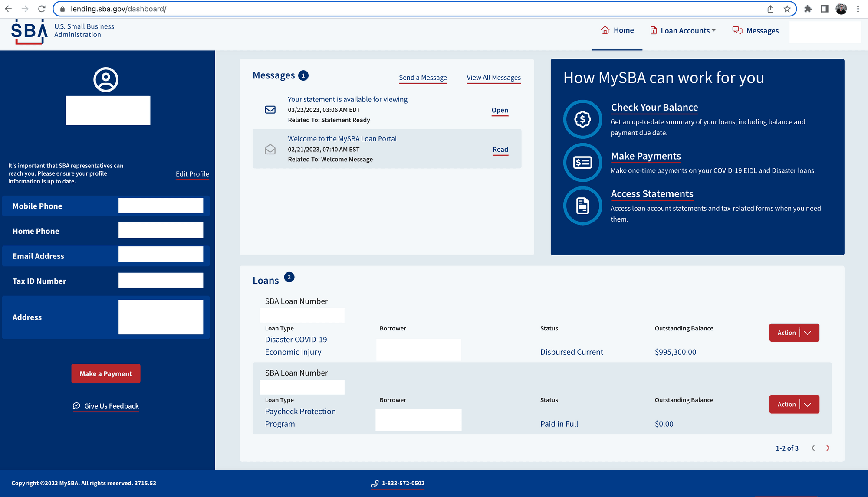Click the SBA logo
868x497 pixels.
(x=29, y=31)
